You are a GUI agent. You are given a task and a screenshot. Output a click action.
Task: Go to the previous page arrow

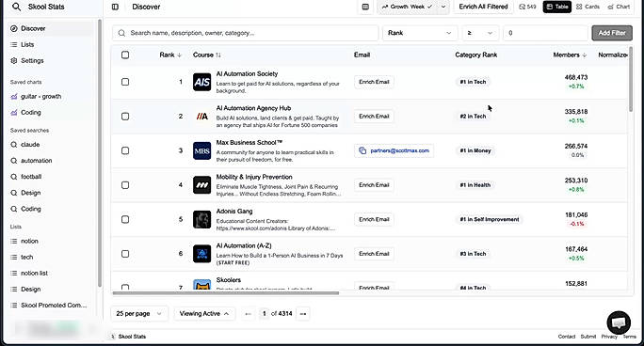(x=248, y=314)
